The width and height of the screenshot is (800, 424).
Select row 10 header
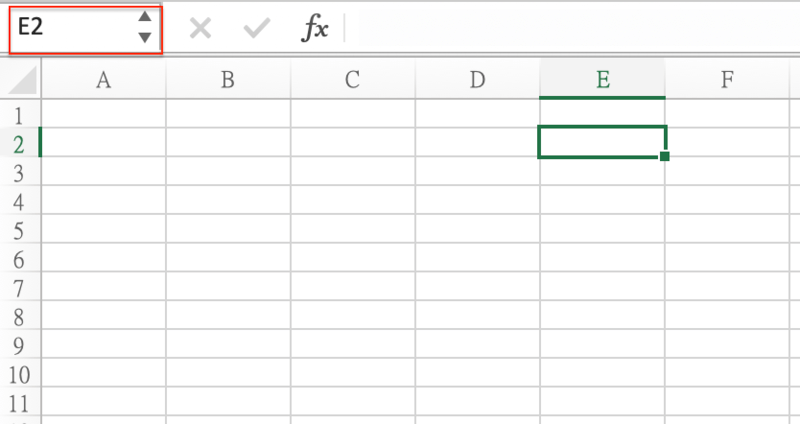click(19, 376)
